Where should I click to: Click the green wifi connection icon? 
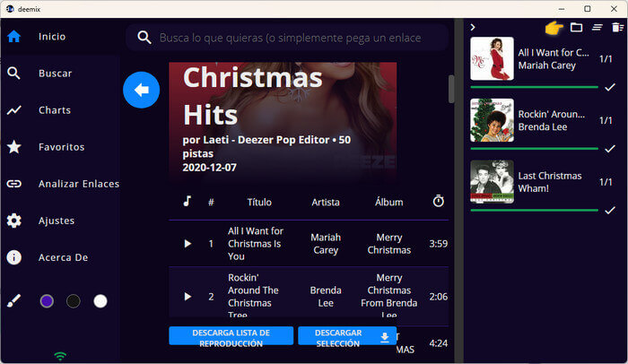pyautogui.click(x=60, y=356)
